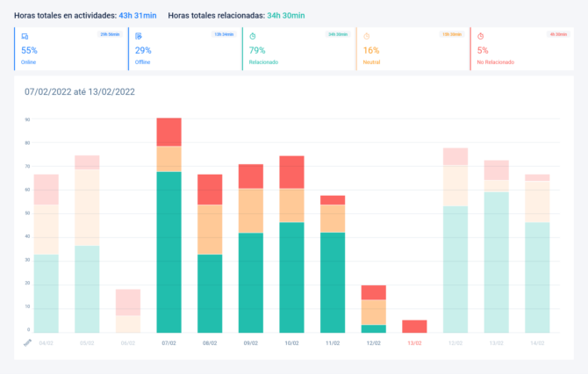Click the Relacionado green clock icon
588x374 pixels.
253,36
